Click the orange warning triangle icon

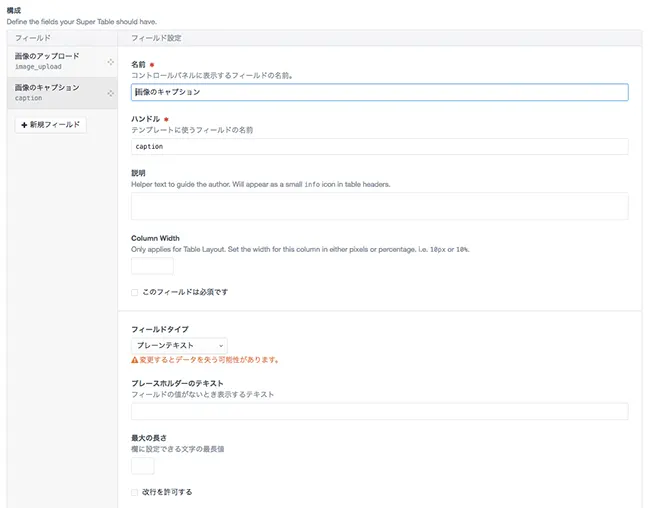pyautogui.click(x=135, y=360)
